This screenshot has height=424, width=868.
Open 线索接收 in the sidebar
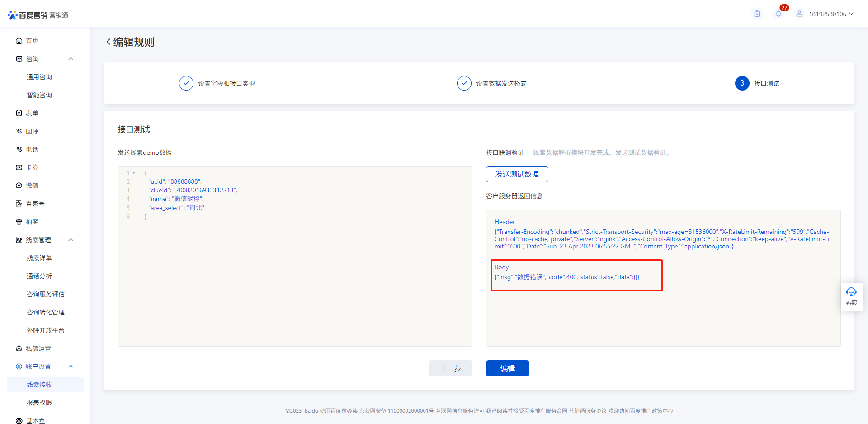[x=39, y=385]
